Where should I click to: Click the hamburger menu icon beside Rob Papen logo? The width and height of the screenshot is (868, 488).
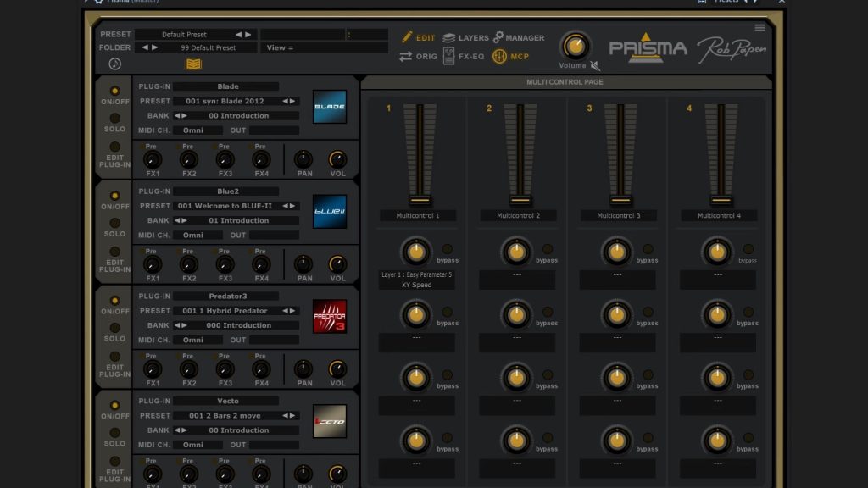[759, 28]
